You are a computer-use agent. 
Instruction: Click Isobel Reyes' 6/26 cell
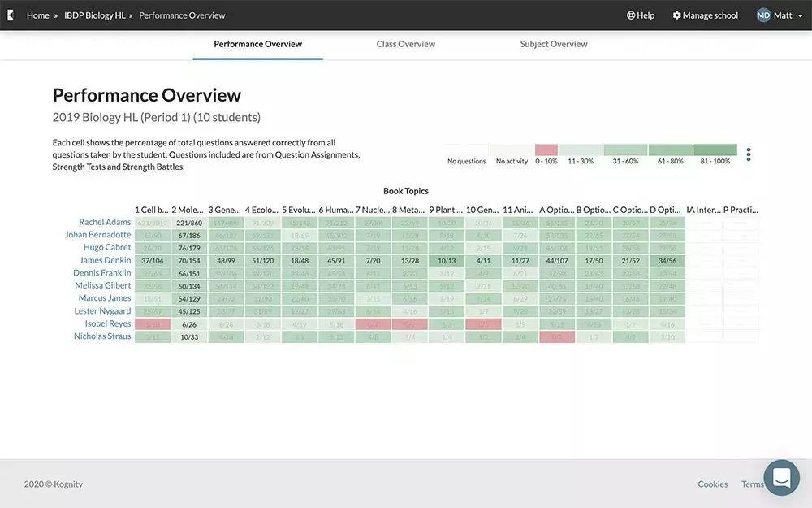(189, 324)
